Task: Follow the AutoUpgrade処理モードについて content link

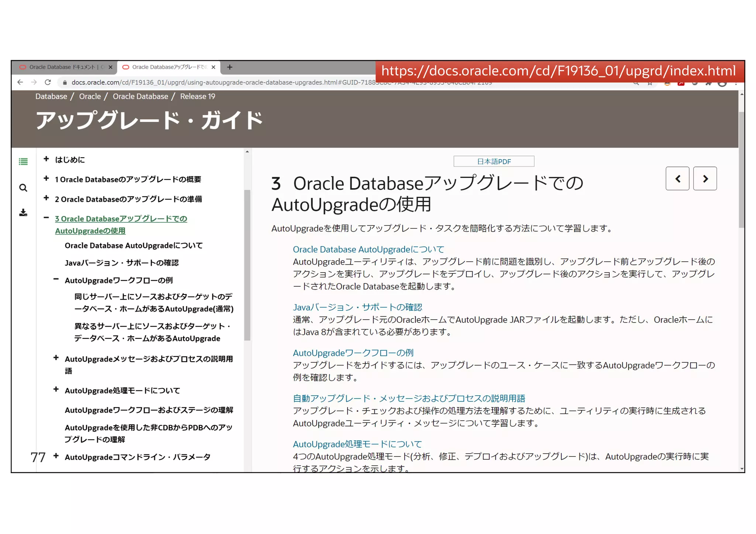Action: pos(357,444)
